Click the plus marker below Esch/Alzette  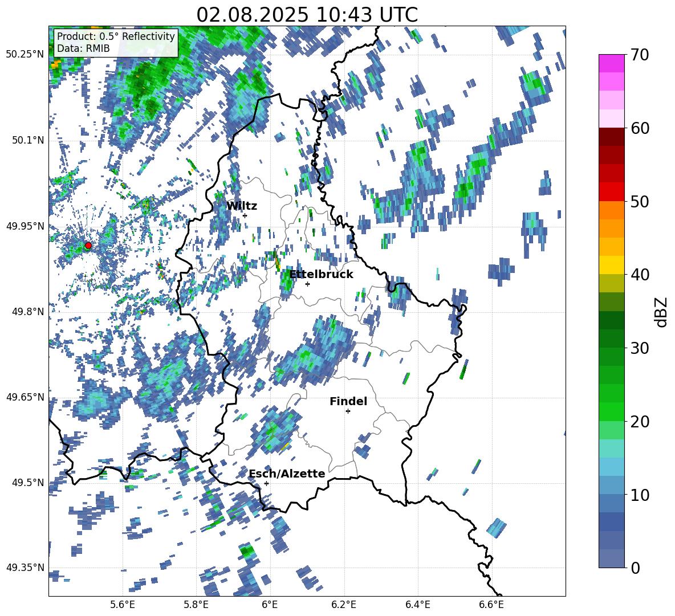[x=266, y=483]
